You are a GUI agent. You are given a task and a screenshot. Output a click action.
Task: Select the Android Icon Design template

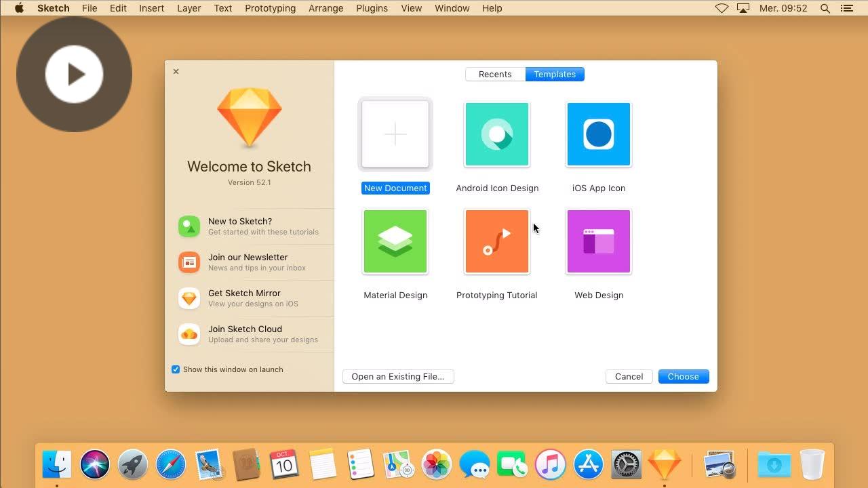[497, 134]
